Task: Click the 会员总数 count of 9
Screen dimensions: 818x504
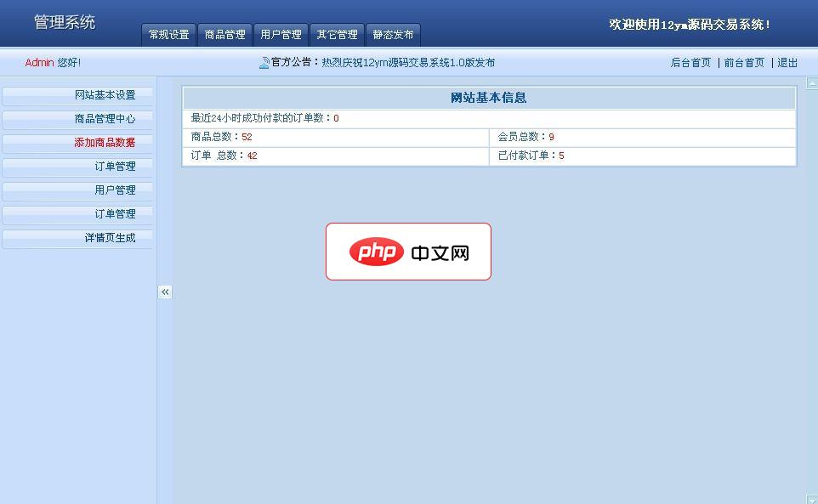Action: [x=551, y=137]
